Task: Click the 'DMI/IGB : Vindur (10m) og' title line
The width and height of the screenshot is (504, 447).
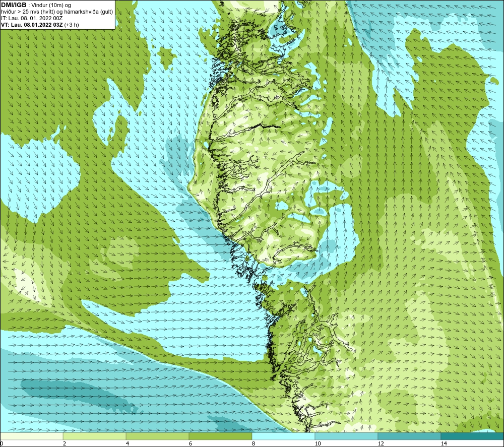Action: click(x=36, y=5)
